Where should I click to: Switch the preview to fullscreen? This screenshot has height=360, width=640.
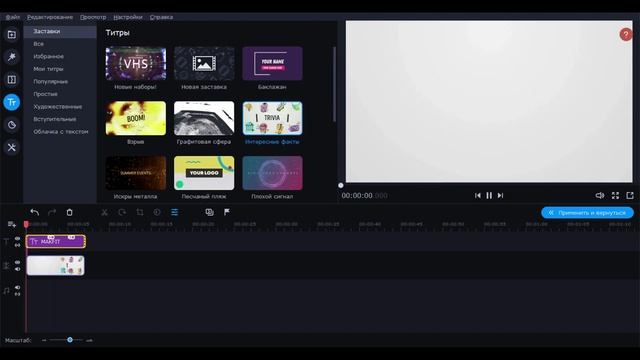click(615, 196)
